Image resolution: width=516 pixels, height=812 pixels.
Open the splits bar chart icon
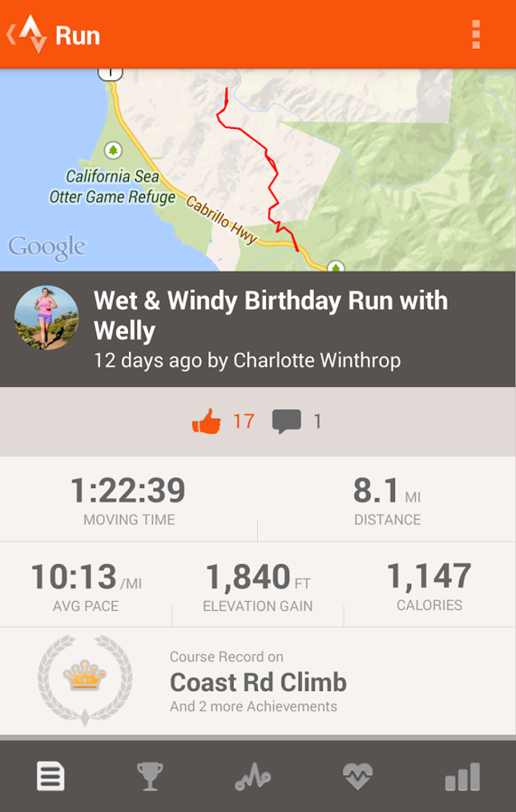coord(463,776)
